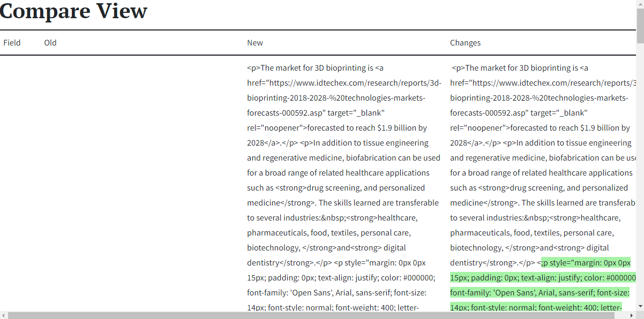Image resolution: width=644 pixels, height=319 pixels.
Task: Select the Changes column header
Action: pyautogui.click(x=465, y=43)
